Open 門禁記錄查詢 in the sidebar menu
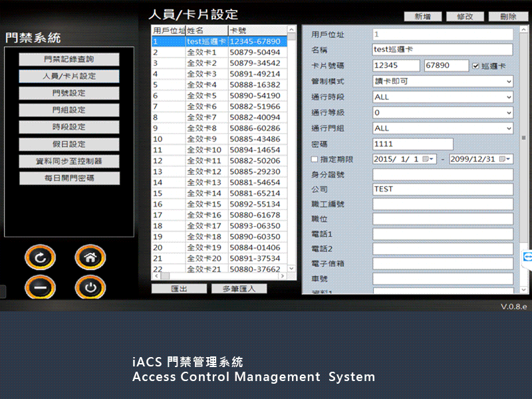The image size is (532, 399). coord(69,59)
